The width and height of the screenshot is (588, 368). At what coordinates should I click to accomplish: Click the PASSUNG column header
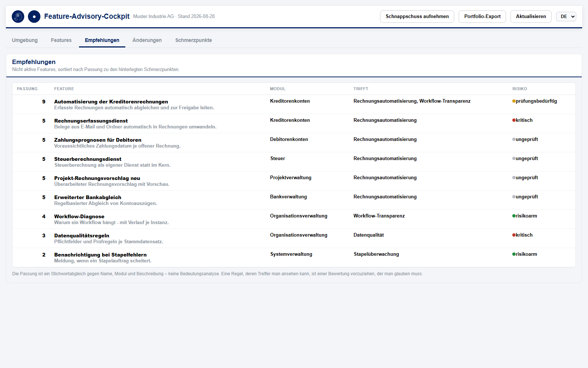click(x=27, y=89)
